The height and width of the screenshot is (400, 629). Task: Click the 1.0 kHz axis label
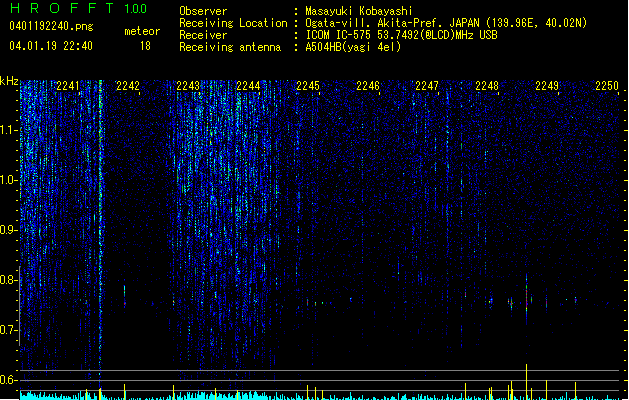(9, 180)
